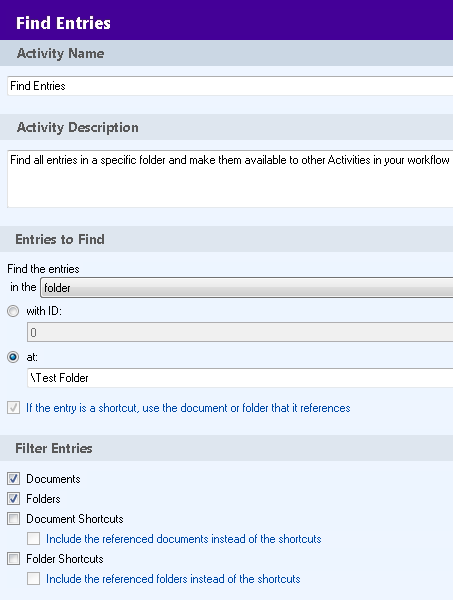Uncheck the Documents filter checkbox

[13, 479]
